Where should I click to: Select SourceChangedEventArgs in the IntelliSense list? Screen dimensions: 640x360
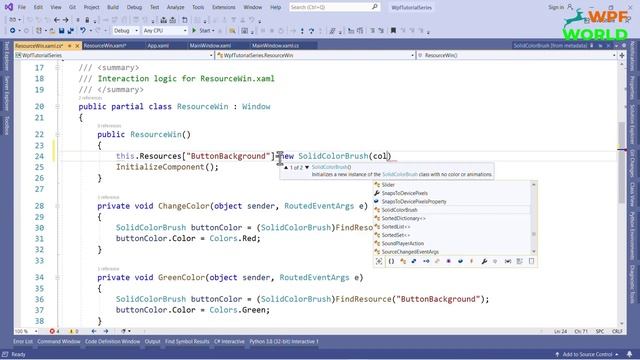click(451, 252)
